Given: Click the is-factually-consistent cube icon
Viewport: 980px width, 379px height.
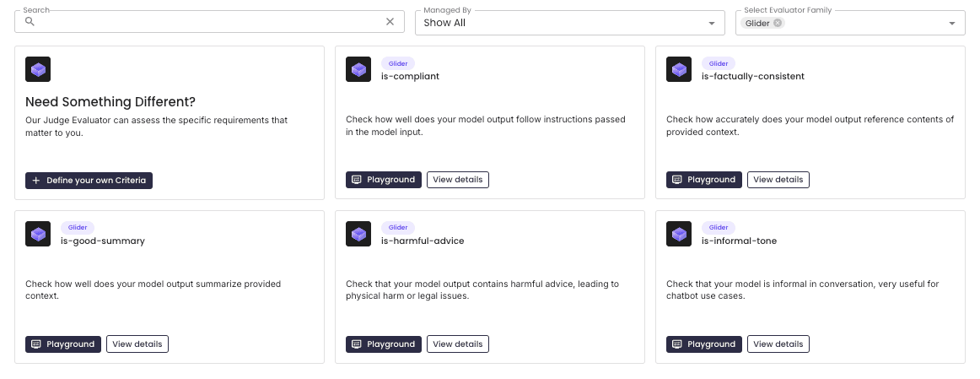Looking at the screenshot, I should point(679,69).
